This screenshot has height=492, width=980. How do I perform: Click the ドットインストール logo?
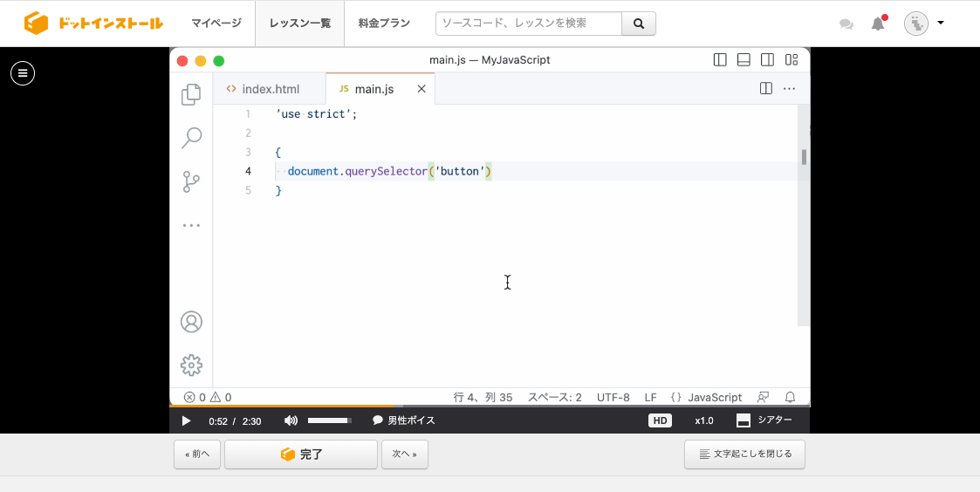(x=94, y=24)
